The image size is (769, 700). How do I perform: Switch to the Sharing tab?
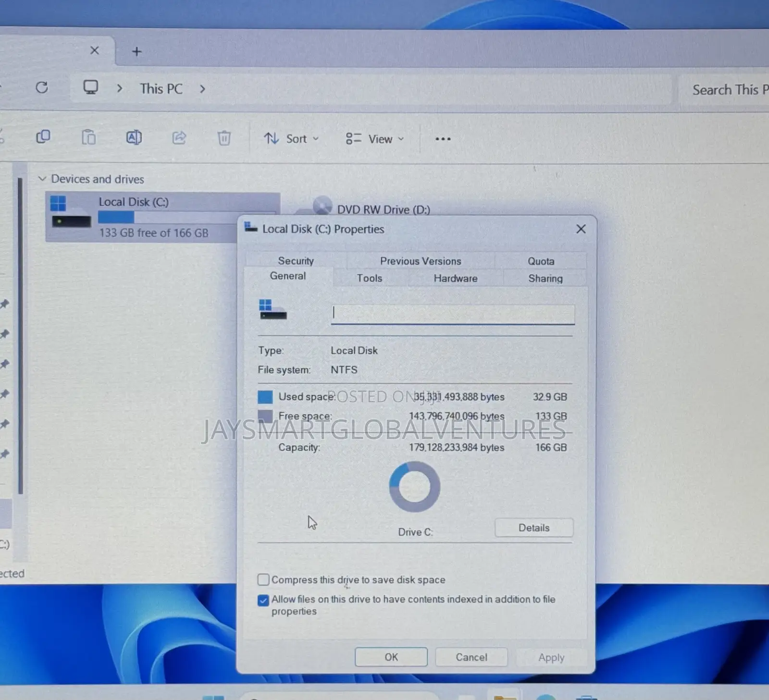coord(545,279)
